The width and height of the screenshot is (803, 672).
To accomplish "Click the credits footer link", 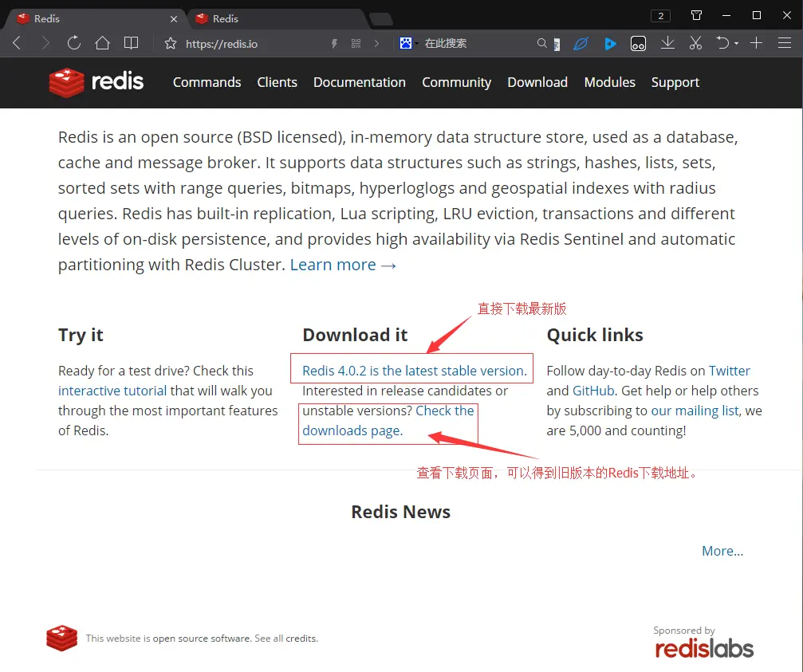I will (x=301, y=639).
